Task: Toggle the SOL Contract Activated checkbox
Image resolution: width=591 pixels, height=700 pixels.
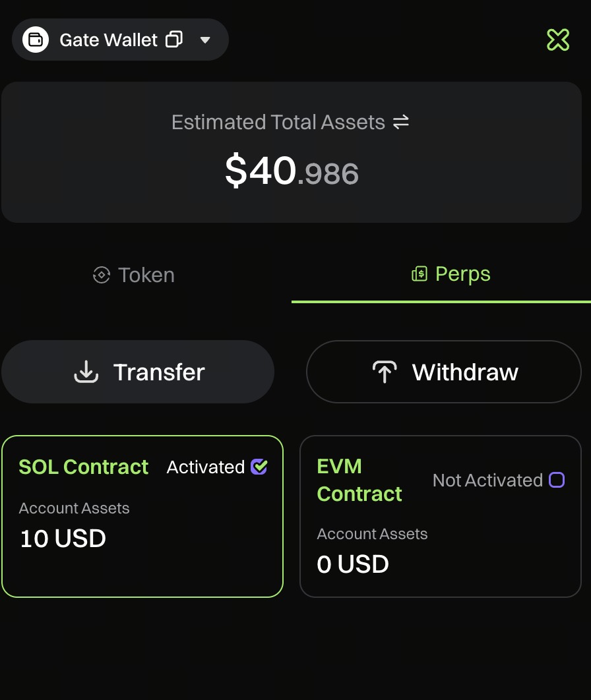Action: (x=259, y=467)
